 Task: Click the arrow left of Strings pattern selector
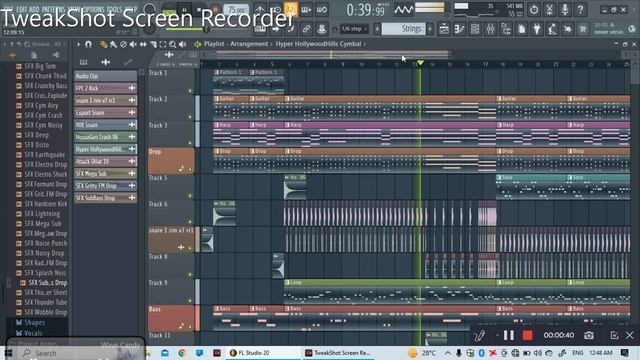pos(377,29)
